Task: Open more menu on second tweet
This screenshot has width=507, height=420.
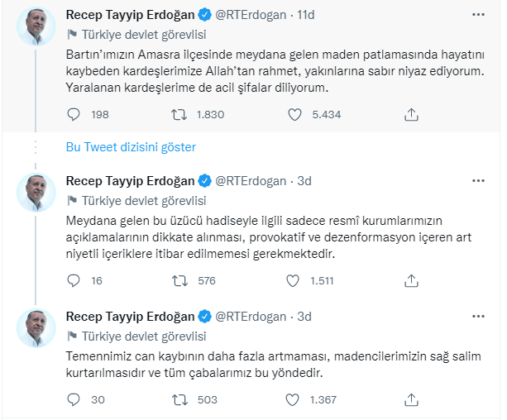Action: click(x=478, y=181)
